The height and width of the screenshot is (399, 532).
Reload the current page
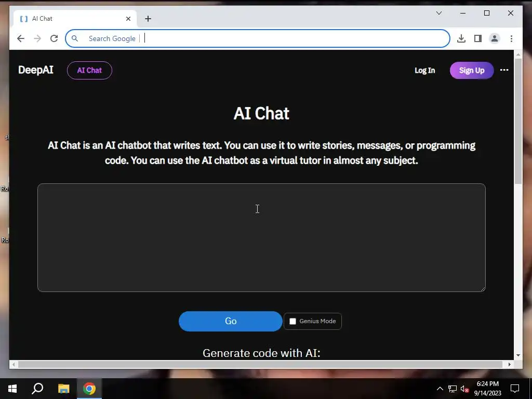(x=54, y=38)
